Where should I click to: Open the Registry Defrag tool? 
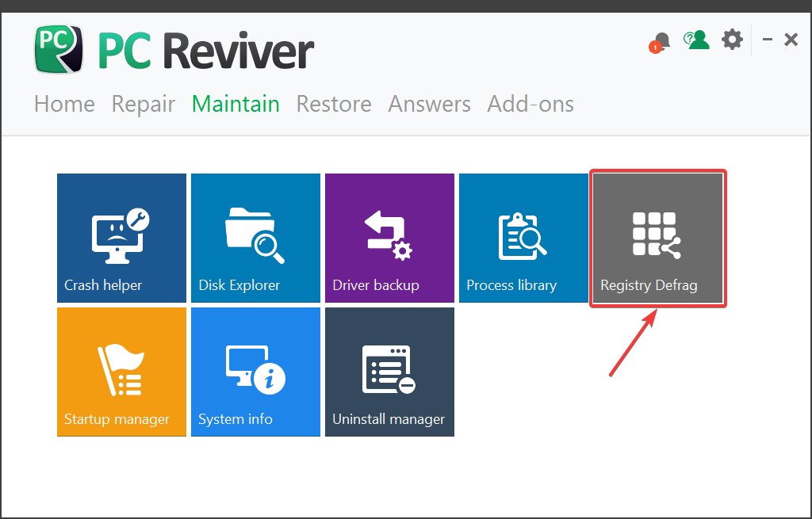[x=657, y=238]
